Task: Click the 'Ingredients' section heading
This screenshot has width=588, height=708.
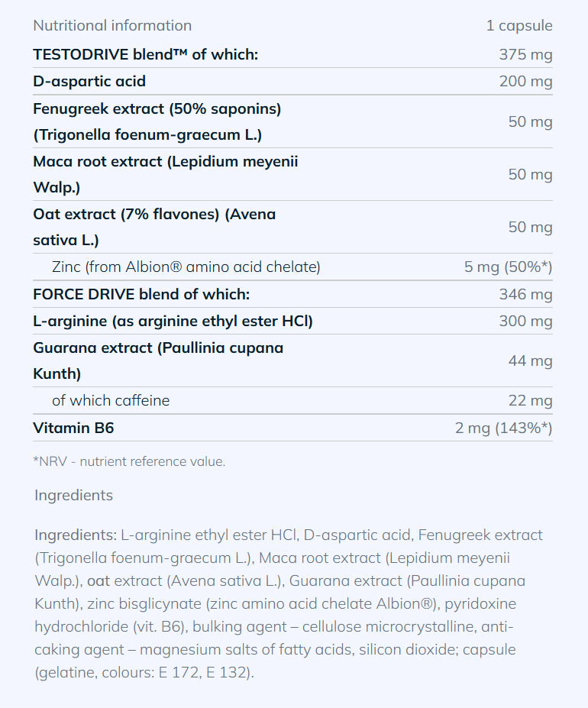Action: 73,495
